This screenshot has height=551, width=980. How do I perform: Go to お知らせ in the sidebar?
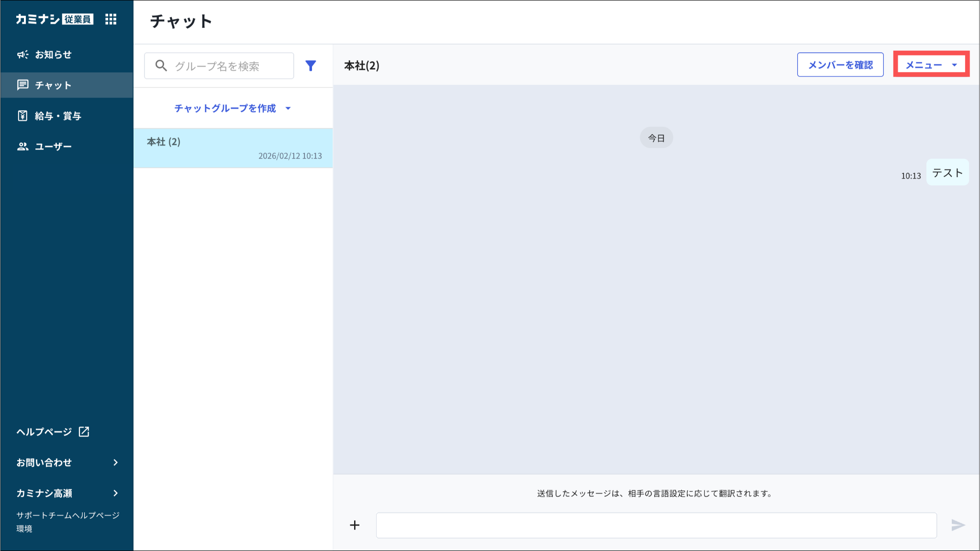[x=53, y=55]
